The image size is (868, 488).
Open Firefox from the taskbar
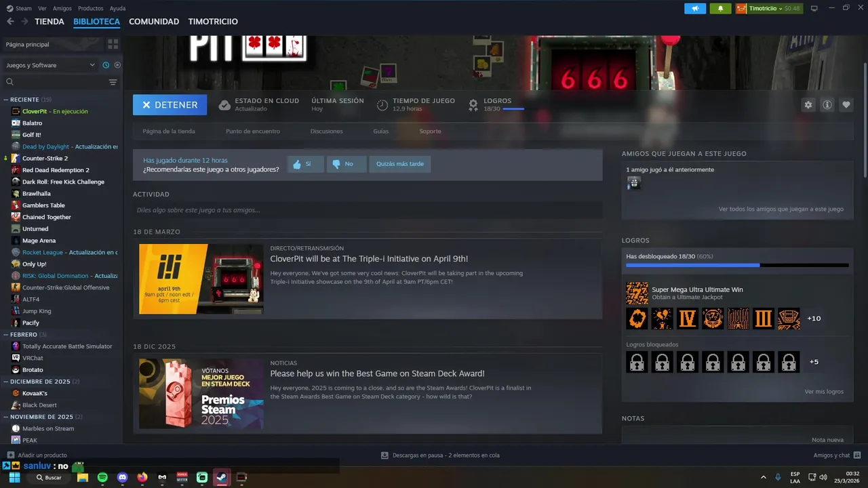click(142, 477)
